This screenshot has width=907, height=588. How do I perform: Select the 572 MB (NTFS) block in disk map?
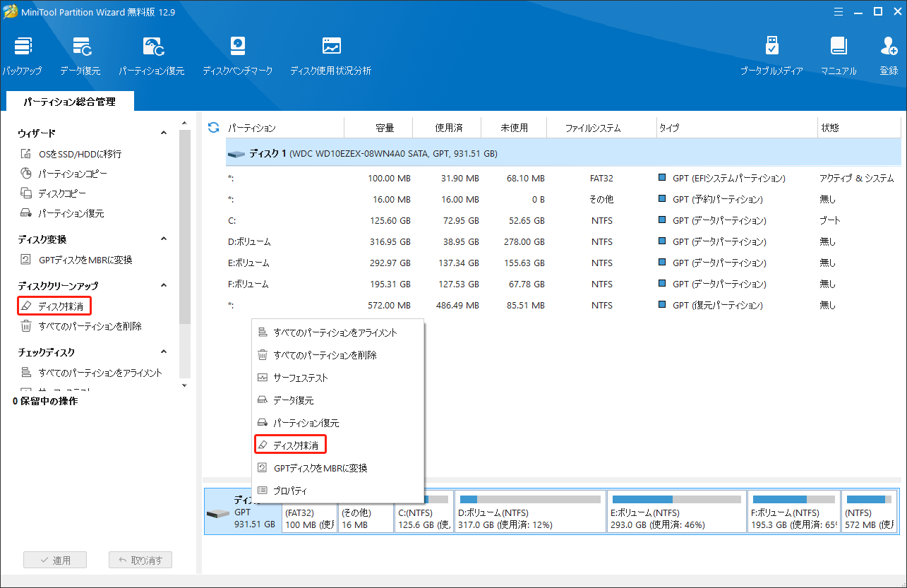870,512
